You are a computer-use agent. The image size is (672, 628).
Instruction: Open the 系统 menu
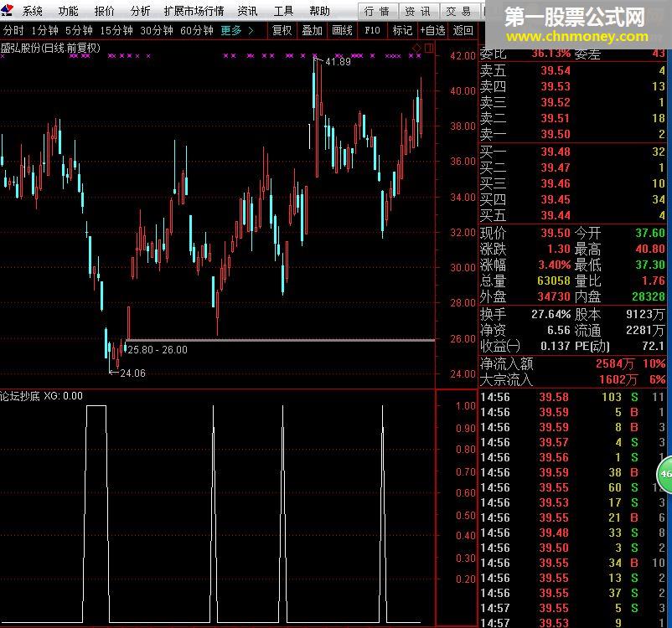33,11
